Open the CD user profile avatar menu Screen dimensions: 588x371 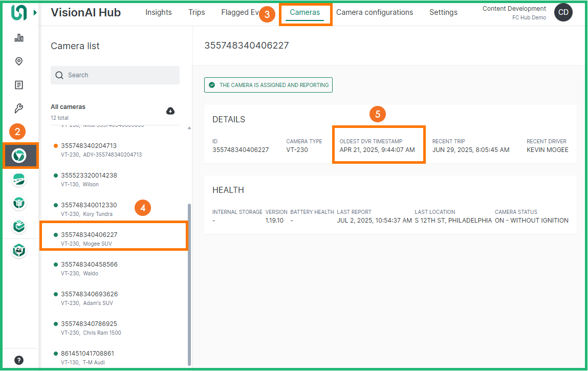click(563, 13)
